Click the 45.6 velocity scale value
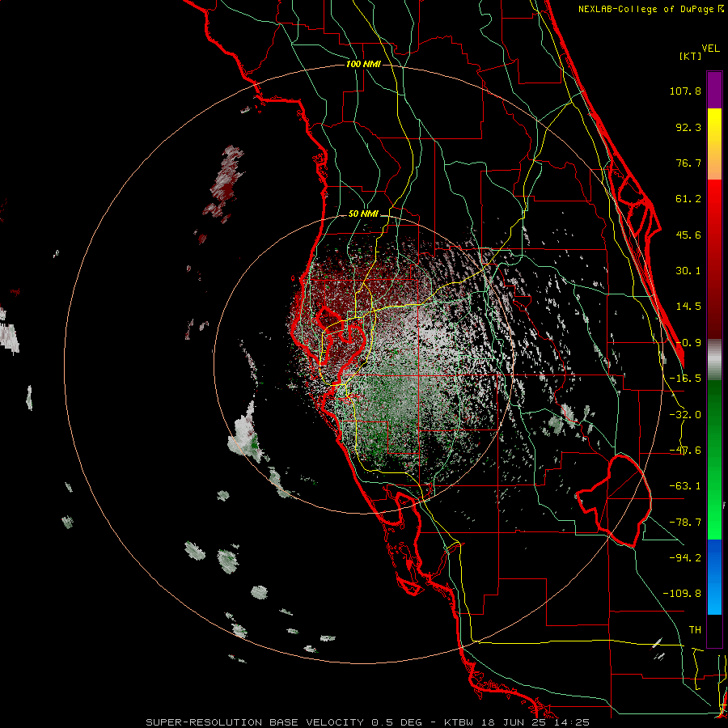The height and width of the screenshot is (728, 728). pyautogui.click(x=688, y=235)
